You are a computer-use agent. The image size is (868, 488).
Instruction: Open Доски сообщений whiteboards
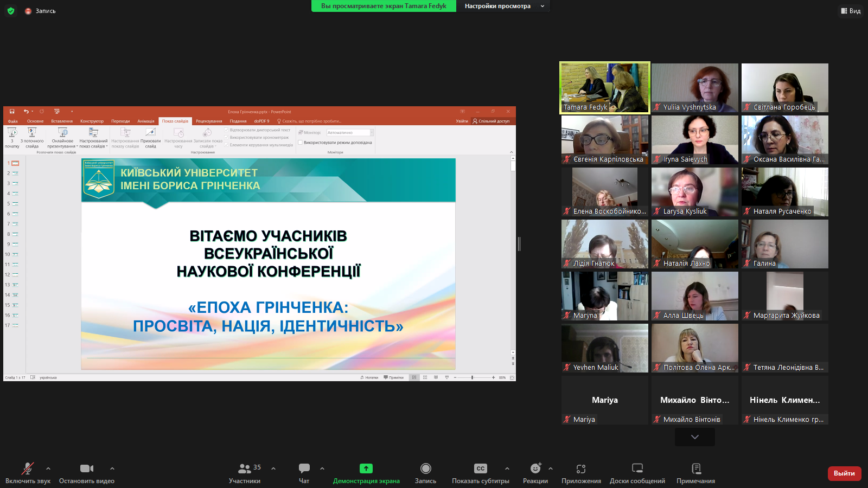[637, 468]
